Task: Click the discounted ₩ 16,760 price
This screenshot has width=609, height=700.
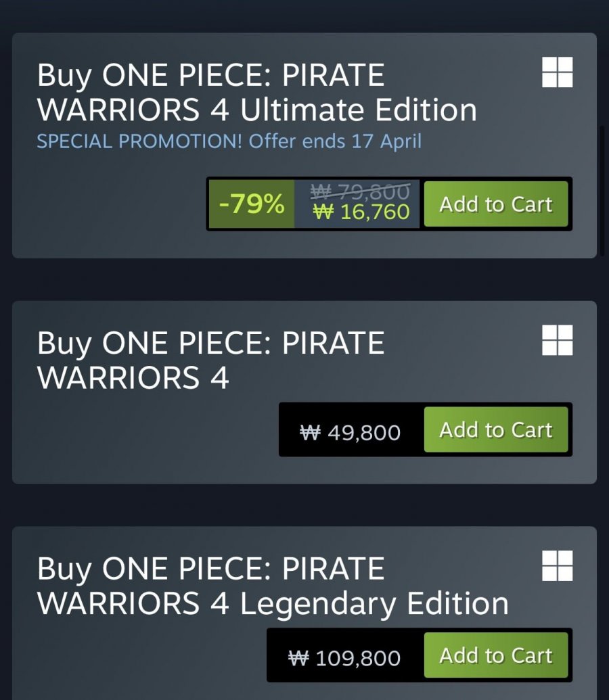Action: click(x=361, y=212)
